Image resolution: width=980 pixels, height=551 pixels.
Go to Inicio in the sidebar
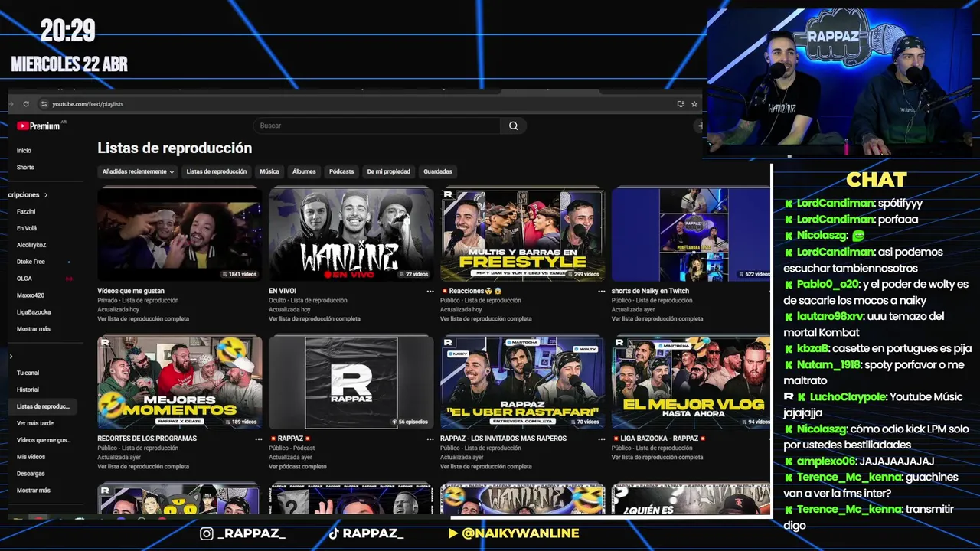point(24,151)
